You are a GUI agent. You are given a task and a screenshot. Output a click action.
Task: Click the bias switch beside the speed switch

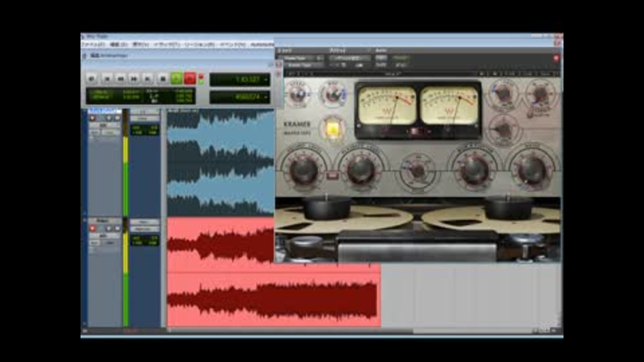tap(333, 95)
